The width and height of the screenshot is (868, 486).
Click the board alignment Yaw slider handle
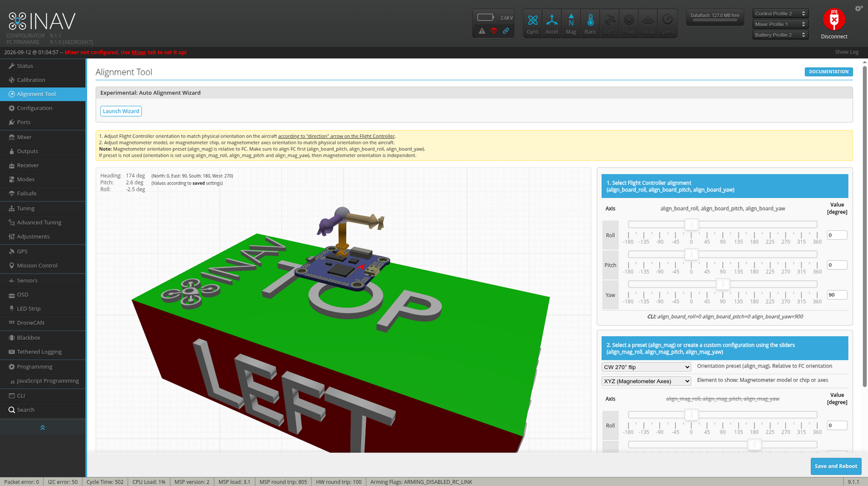[x=723, y=284]
